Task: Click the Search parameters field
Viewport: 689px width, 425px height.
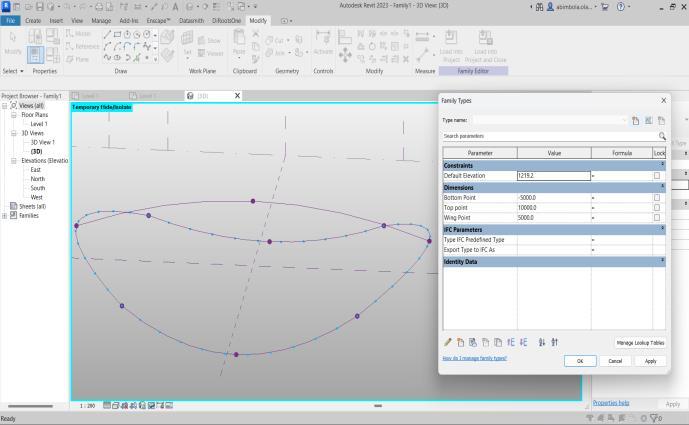Action: [x=549, y=136]
